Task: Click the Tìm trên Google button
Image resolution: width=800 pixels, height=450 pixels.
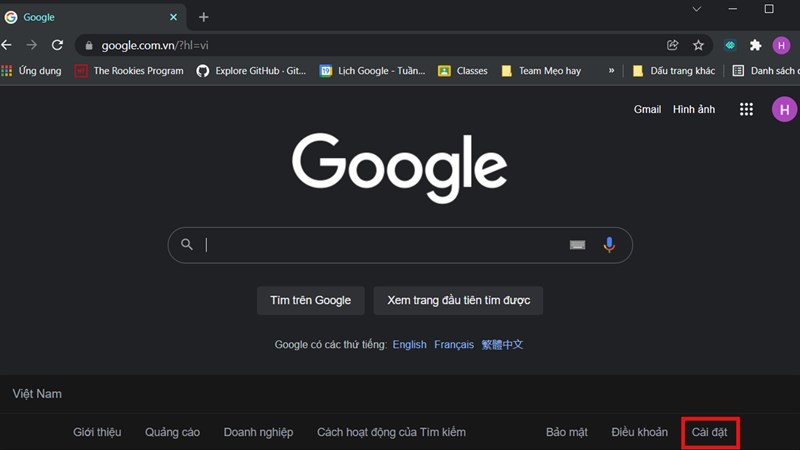Action: pyautogui.click(x=310, y=300)
